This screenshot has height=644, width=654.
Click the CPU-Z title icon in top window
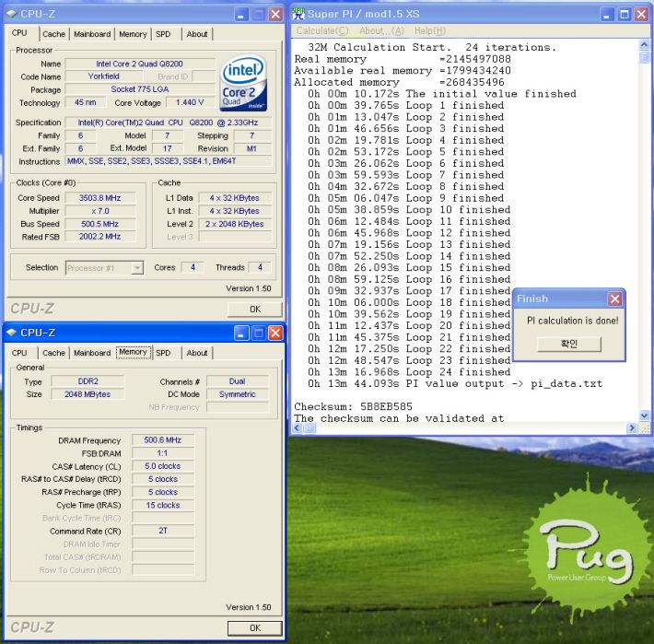pos(12,14)
